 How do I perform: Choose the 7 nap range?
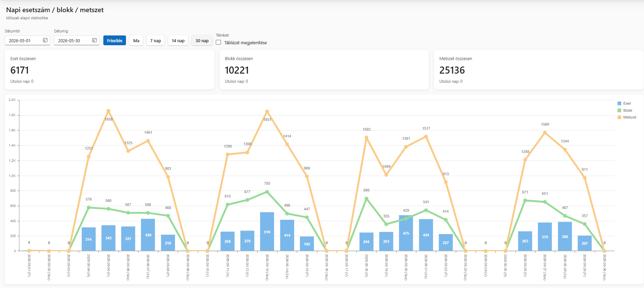[155, 41]
